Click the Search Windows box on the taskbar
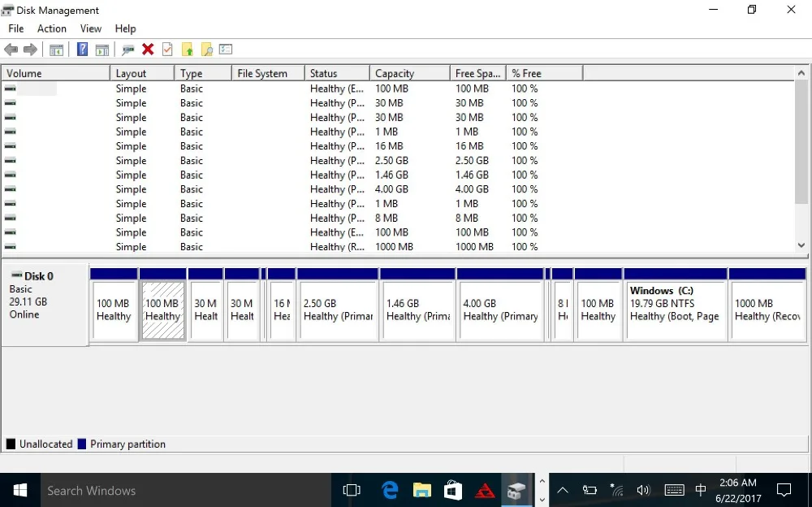 pos(185,490)
